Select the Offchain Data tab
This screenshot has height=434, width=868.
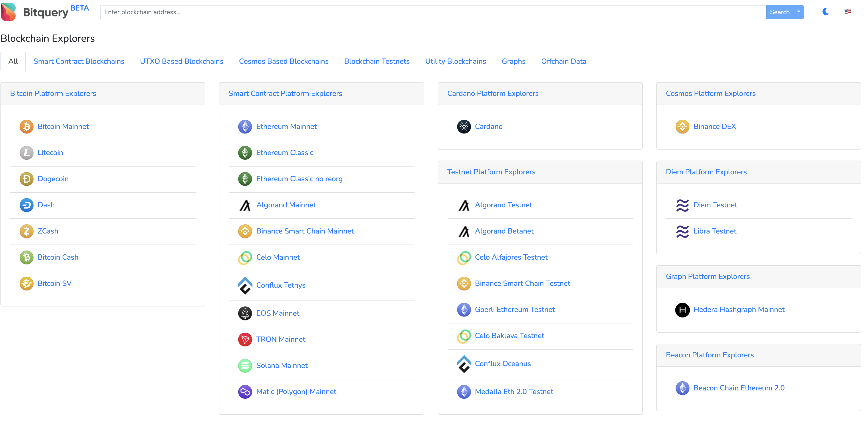coord(563,61)
